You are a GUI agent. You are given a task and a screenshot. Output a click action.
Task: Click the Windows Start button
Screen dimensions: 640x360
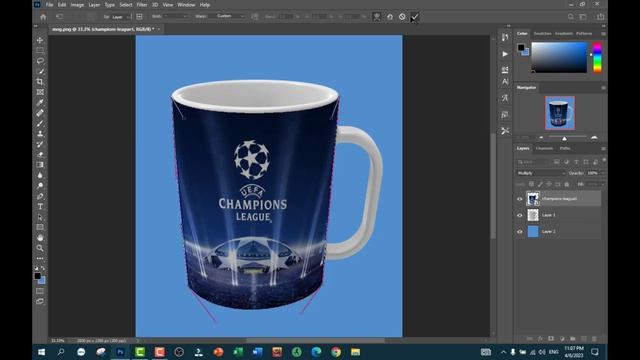41,352
